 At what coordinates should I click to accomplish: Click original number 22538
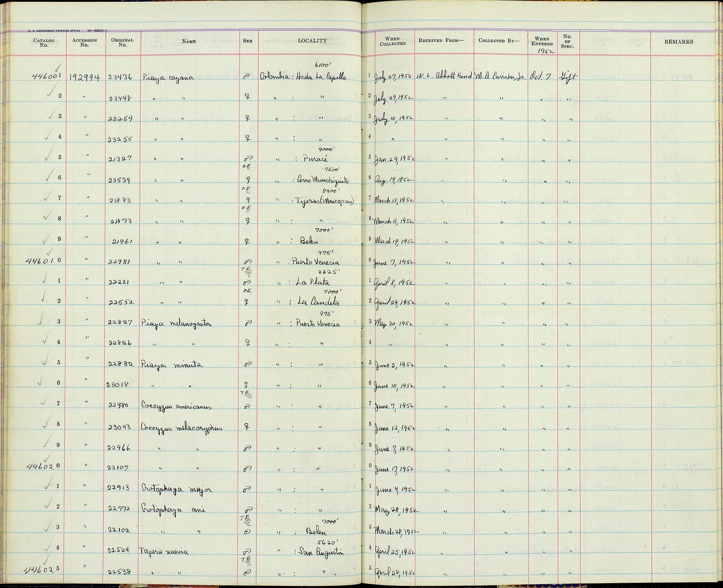[120, 572]
